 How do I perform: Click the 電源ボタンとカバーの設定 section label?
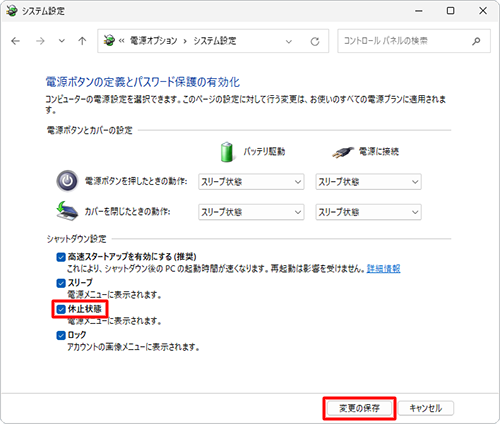pyautogui.click(x=89, y=130)
